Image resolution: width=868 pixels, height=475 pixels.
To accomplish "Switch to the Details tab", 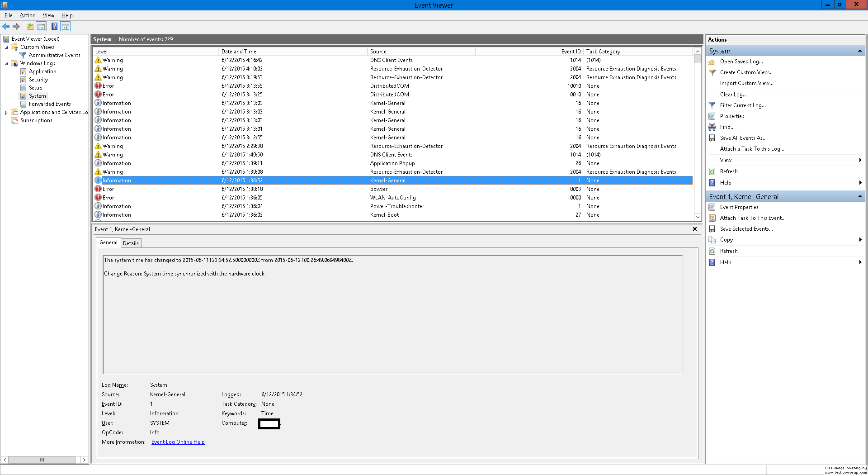I will [x=131, y=243].
